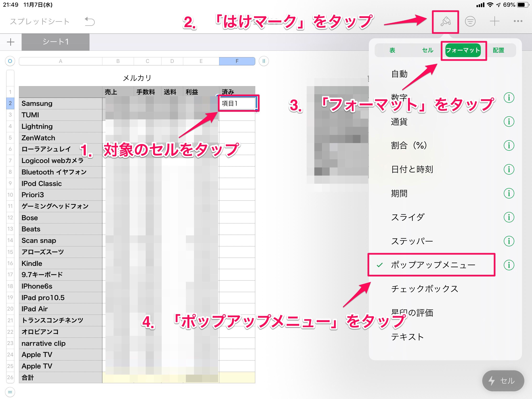The image size is (532, 399).
Task: Select column A header
Action: click(61, 61)
